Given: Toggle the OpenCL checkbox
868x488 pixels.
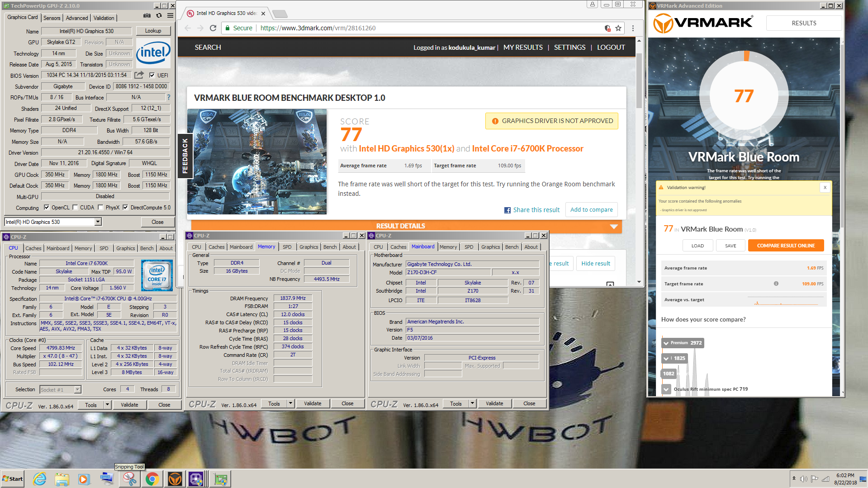Looking at the screenshot, I should [47, 208].
